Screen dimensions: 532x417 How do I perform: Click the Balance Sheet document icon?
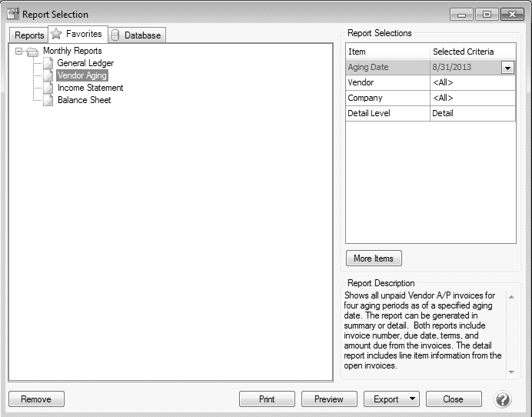[48, 100]
